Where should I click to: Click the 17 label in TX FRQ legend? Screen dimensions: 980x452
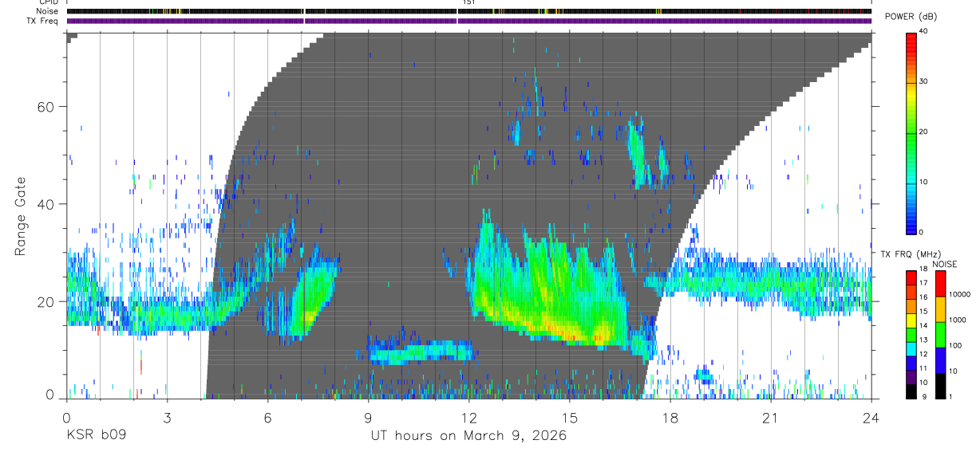pos(922,283)
